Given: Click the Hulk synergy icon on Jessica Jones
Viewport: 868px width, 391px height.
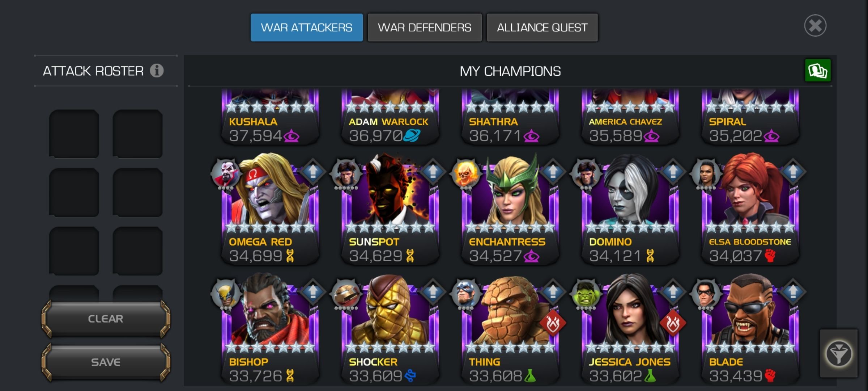Looking at the screenshot, I should [x=586, y=294].
